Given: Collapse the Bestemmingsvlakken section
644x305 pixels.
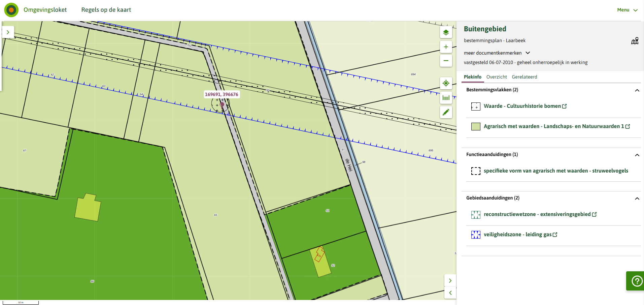Looking at the screenshot, I should pyautogui.click(x=637, y=90).
